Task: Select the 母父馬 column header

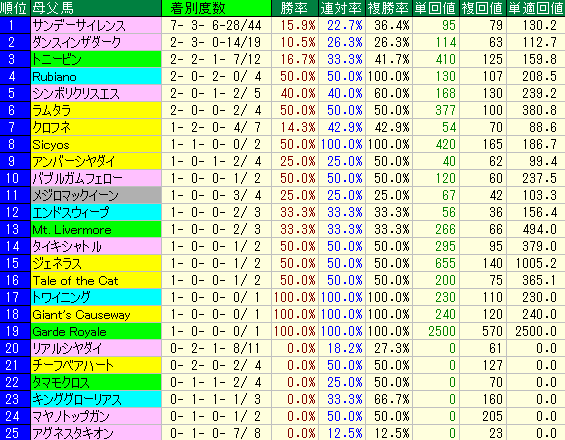Action: click(x=96, y=8)
